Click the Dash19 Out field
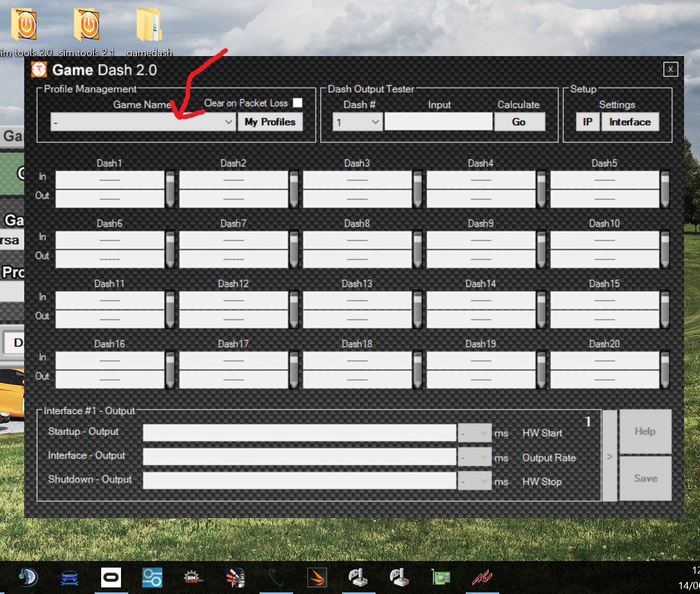Image resolution: width=700 pixels, height=594 pixels. pyautogui.click(x=481, y=380)
